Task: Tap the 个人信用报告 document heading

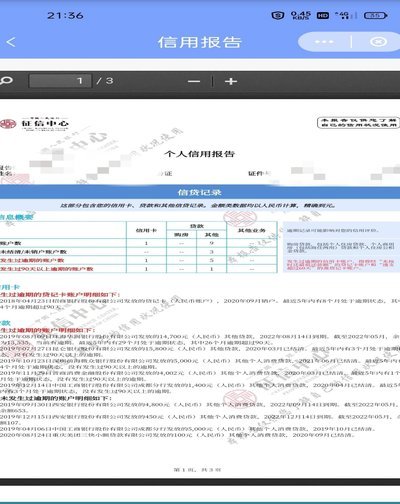Action: [199, 154]
